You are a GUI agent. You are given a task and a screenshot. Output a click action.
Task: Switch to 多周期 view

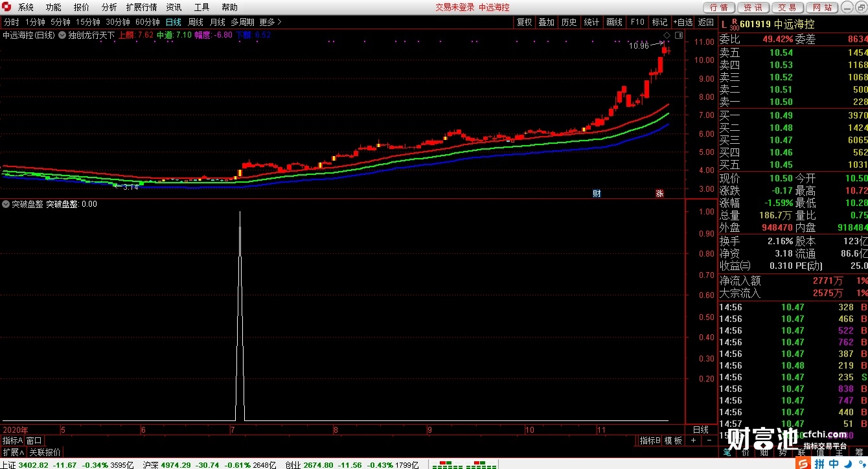(242, 22)
